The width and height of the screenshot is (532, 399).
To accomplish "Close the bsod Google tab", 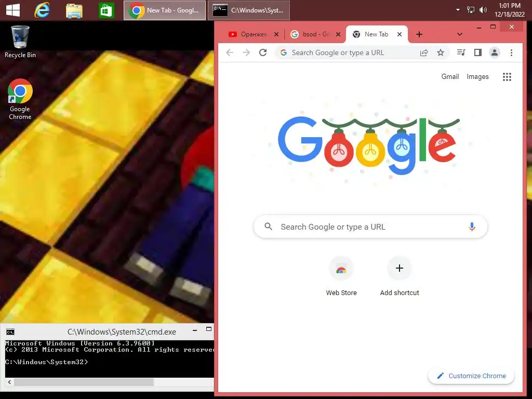I will (x=338, y=34).
